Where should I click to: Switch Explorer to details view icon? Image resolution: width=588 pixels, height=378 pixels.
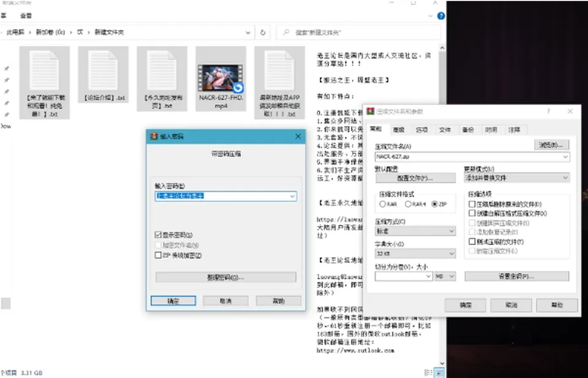(428, 372)
